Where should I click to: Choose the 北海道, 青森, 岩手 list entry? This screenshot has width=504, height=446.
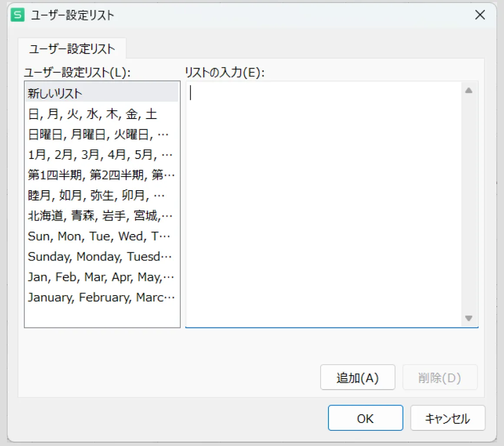click(x=102, y=215)
